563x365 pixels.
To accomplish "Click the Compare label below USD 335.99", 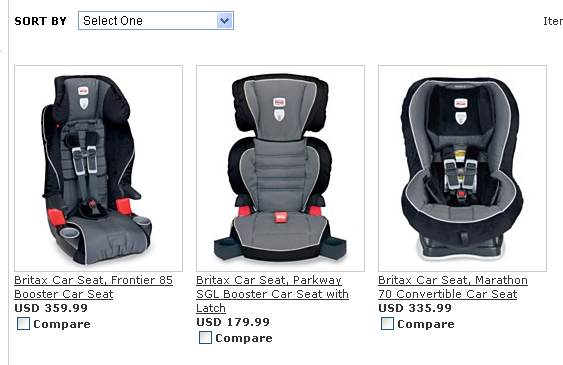I will point(426,324).
